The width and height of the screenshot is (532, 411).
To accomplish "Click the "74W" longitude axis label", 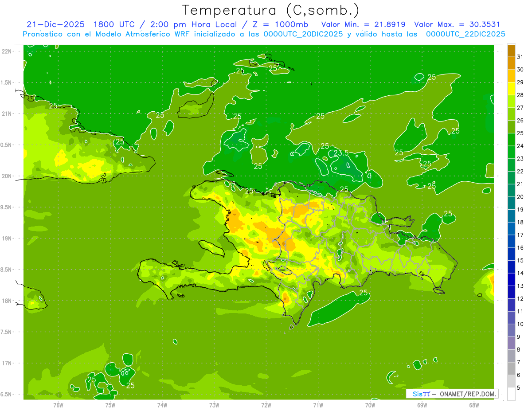I will click(x=162, y=405).
